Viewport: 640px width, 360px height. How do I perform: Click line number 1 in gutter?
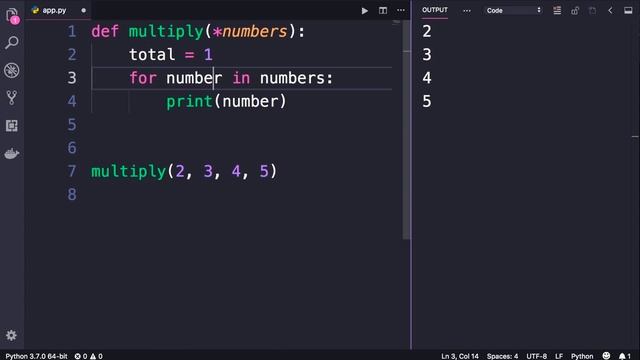[72, 31]
